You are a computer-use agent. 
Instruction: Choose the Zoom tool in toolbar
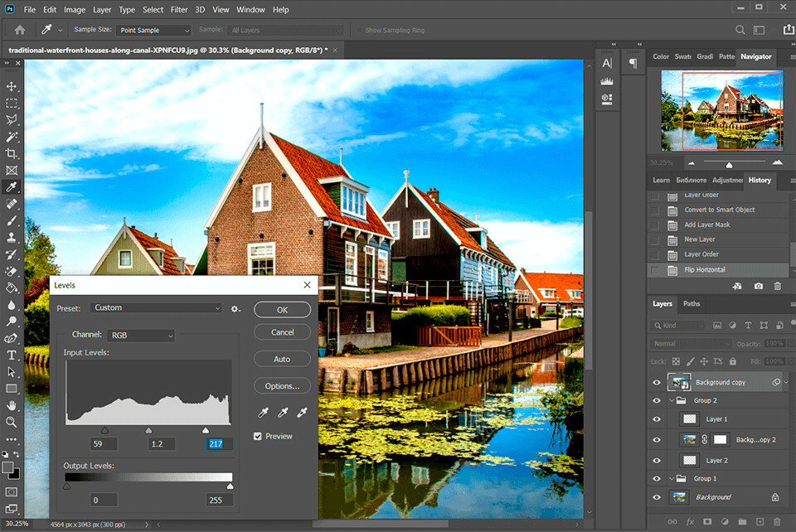point(12,422)
